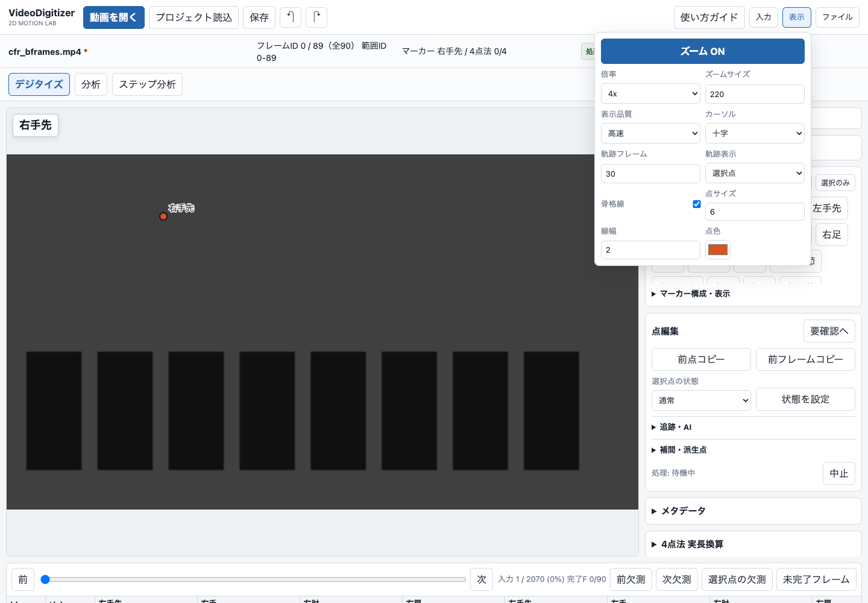Viewport: 868px width, 603px height.
Task: Click the 線幅 input field
Action: point(650,250)
